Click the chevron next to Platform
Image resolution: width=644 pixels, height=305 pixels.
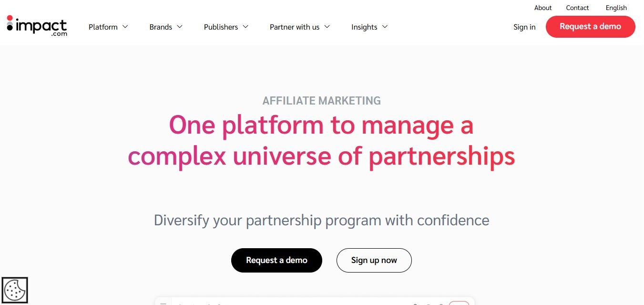(125, 27)
